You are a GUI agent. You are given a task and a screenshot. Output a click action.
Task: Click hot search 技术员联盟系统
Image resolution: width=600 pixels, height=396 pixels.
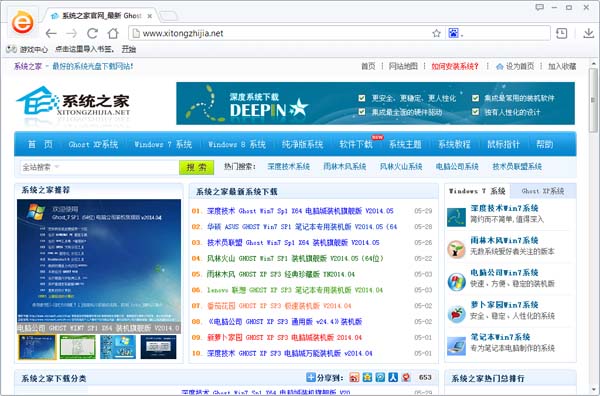pos(517,166)
